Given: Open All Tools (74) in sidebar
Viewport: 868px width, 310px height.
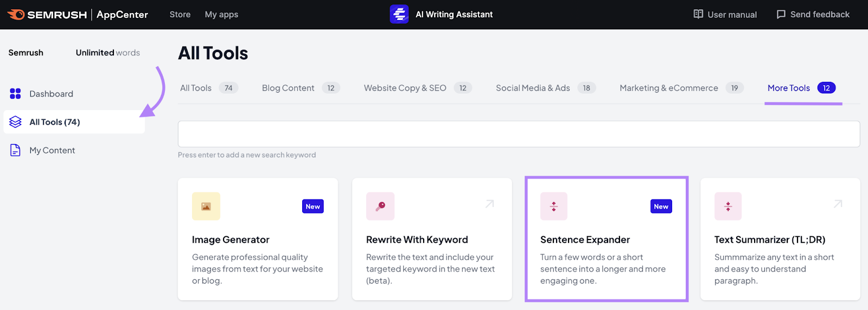Looking at the screenshot, I should tap(55, 122).
